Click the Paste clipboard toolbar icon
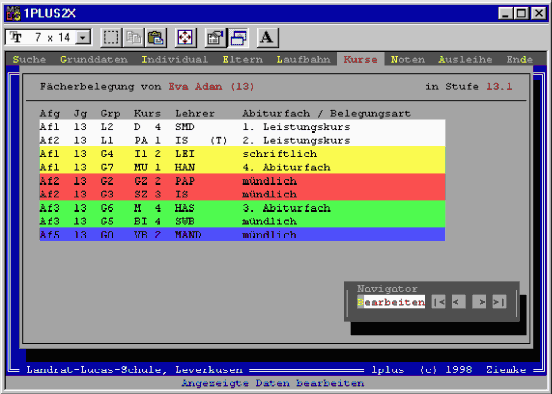 pos(156,37)
